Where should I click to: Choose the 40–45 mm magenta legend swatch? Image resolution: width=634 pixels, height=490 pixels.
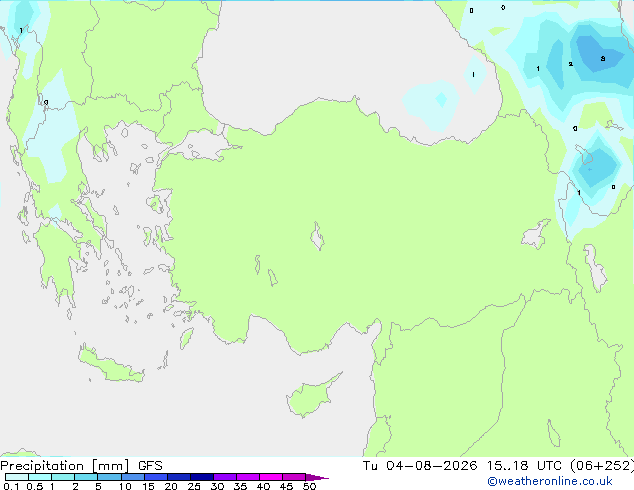pyautogui.click(x=271, y=477)
